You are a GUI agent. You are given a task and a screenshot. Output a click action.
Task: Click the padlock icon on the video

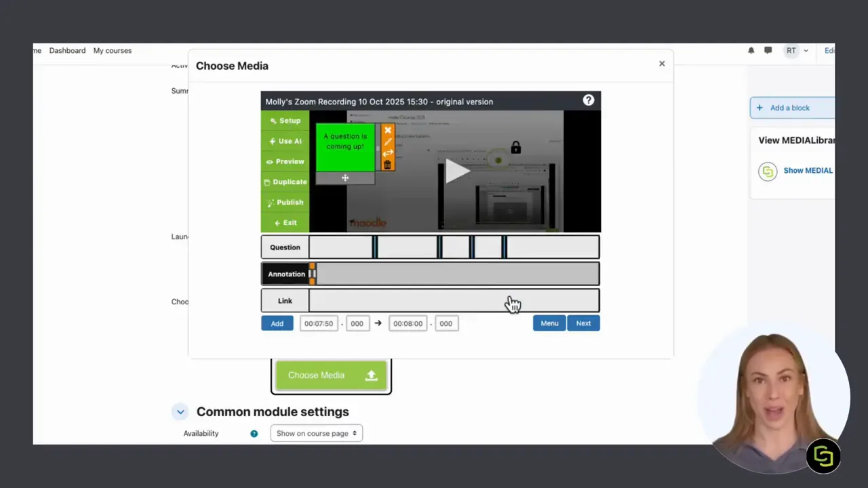point(516,147)
